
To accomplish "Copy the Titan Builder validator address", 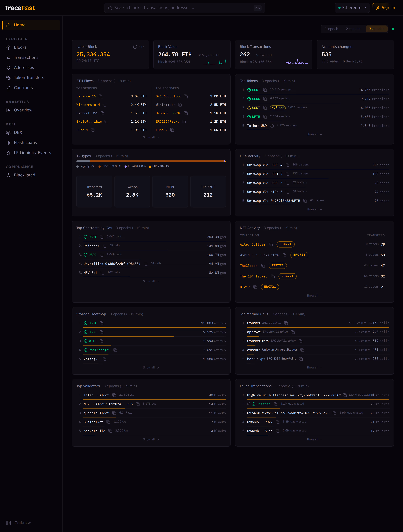I will point(114,395).
